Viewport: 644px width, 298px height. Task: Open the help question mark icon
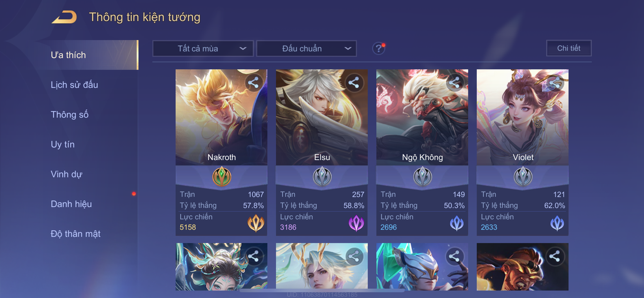coord(379,48)
